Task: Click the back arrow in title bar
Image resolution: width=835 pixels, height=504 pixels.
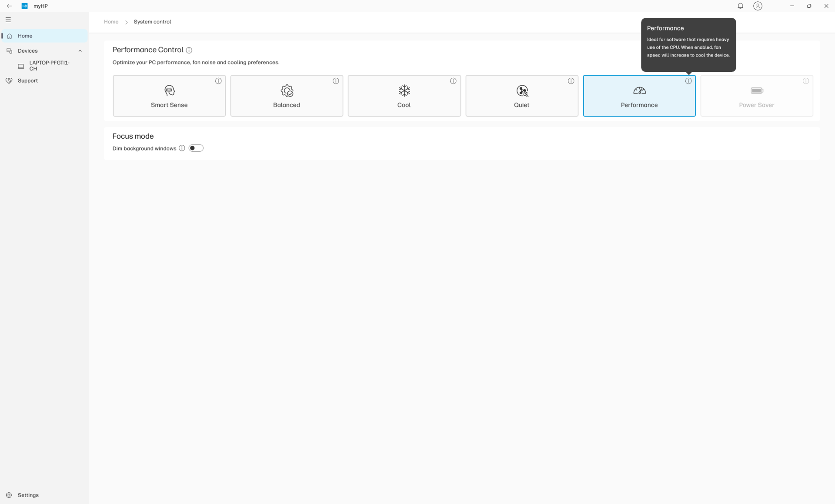Action: pos(9,6)
